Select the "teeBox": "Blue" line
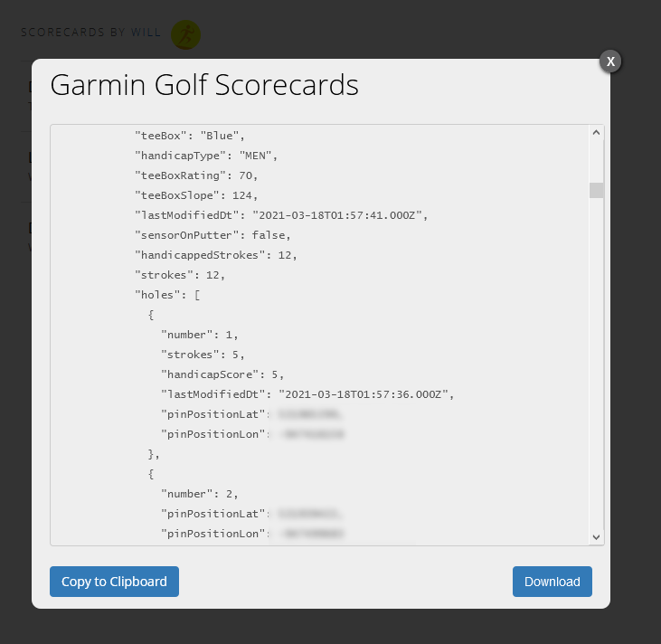The height and width of the screenshot is (644, 661). click(x=190, y=136)
